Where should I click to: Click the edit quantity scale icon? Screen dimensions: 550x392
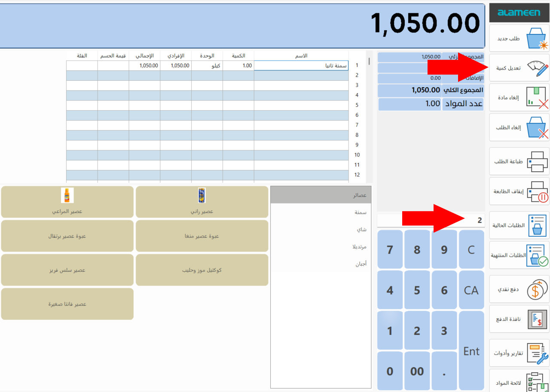[538, 68]
